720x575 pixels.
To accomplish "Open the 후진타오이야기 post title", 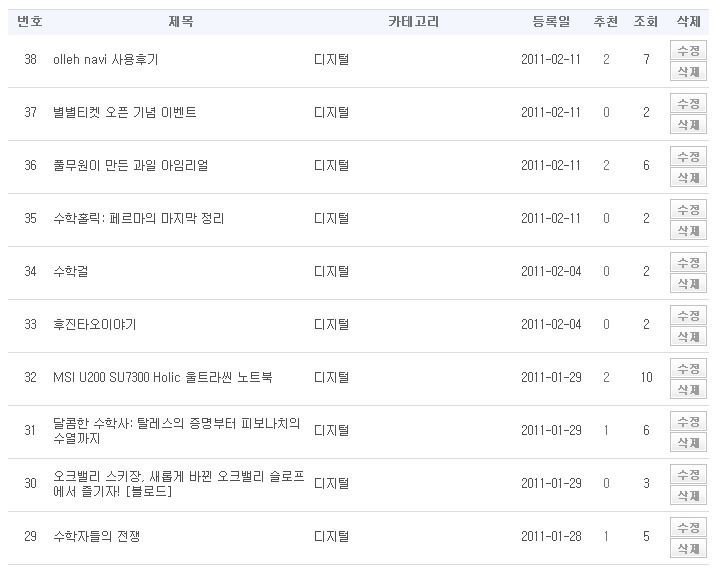I will tap(95, 324).
